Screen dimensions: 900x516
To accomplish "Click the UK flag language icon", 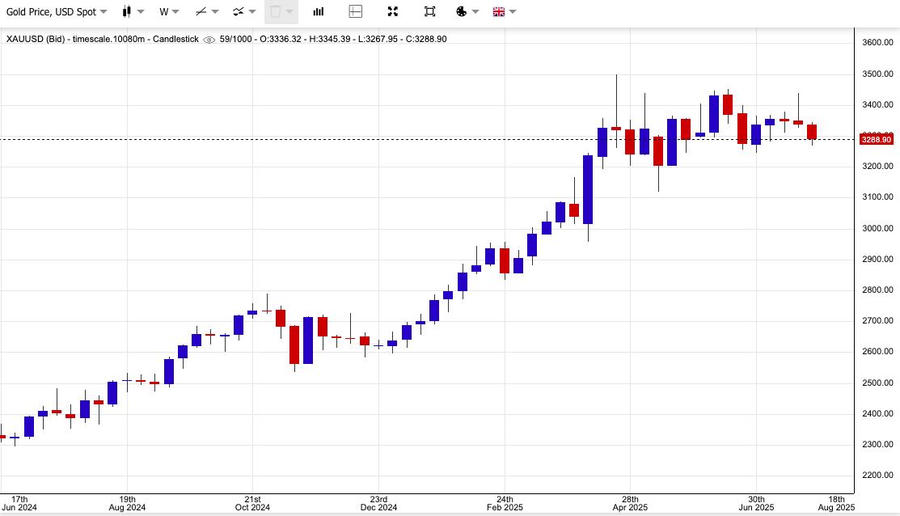I will coord(497,12).
